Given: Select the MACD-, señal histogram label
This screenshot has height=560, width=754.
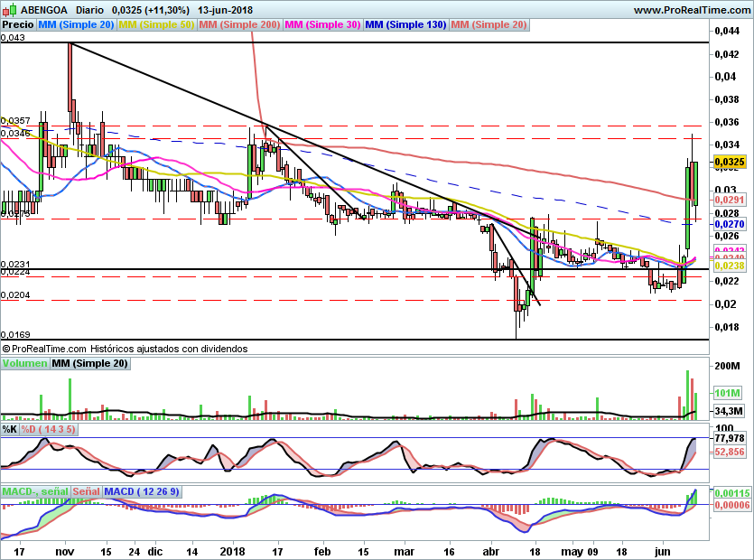Looking at the screenshot, I should (x=35, y=491).
